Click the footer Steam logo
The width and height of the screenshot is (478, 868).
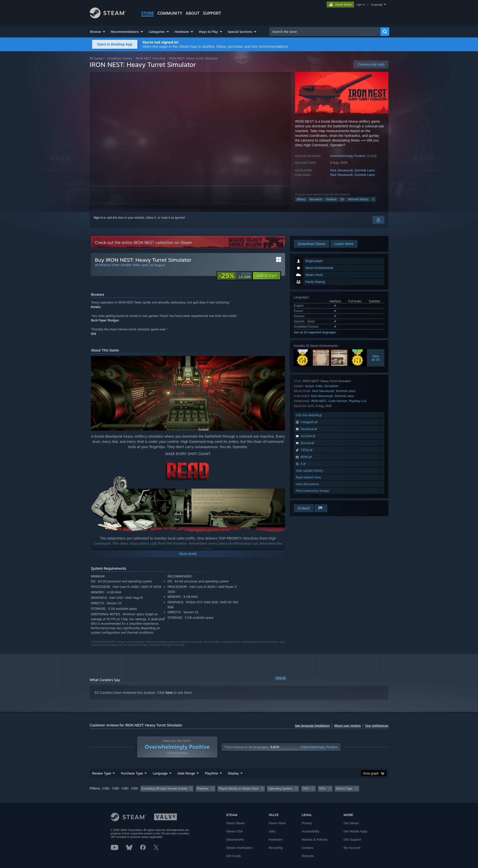tap(128, 817)
